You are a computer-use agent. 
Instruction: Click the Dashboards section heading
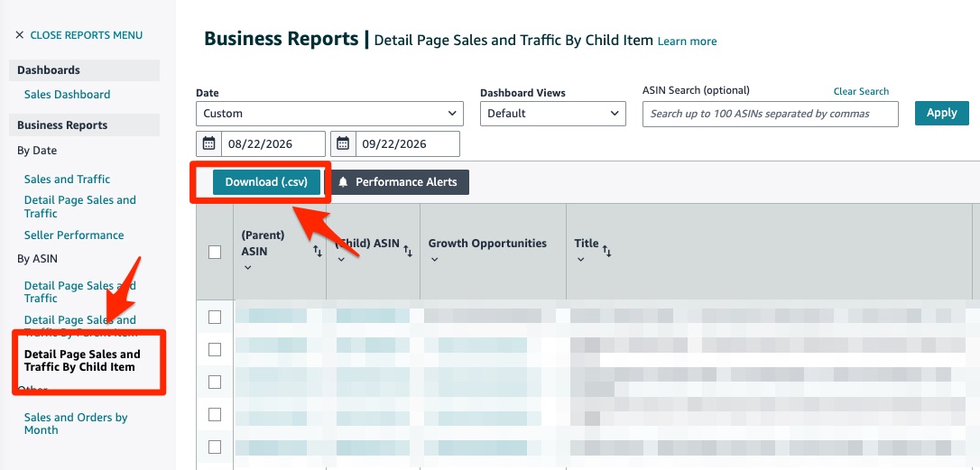click(x=85, y=70)
